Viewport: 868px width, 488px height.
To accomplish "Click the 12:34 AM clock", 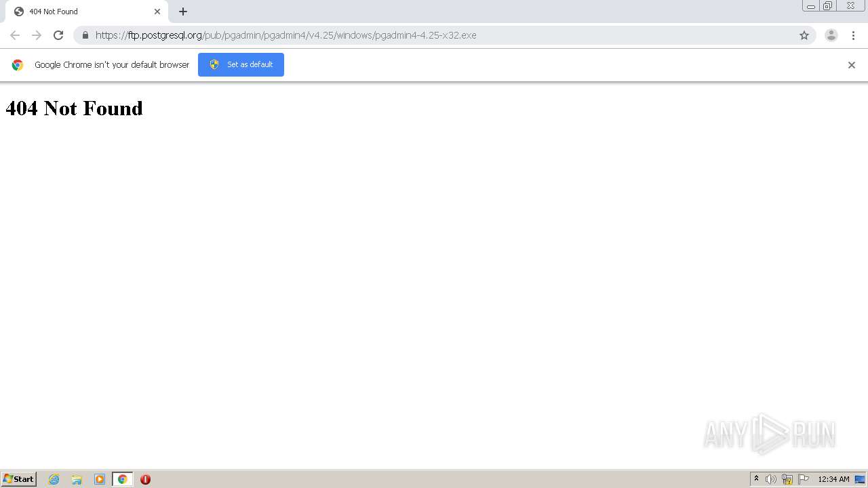I will click(833, 479).
